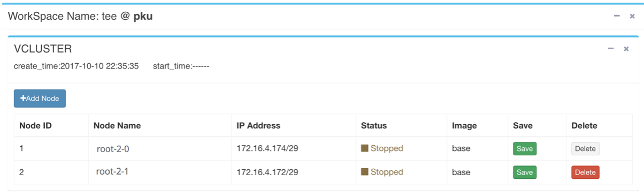Collapse the VCLUSTER panel with minus icon
This screenshot has width=644, height=196.
611,49
